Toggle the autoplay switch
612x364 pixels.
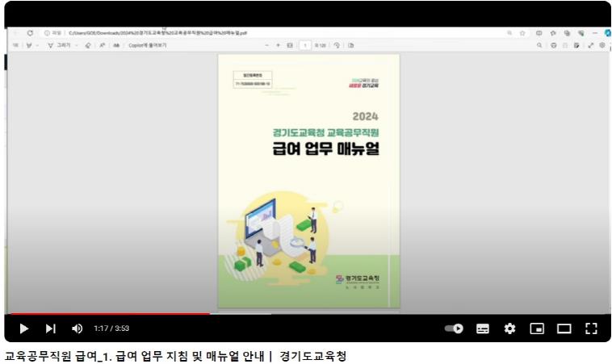454,328
